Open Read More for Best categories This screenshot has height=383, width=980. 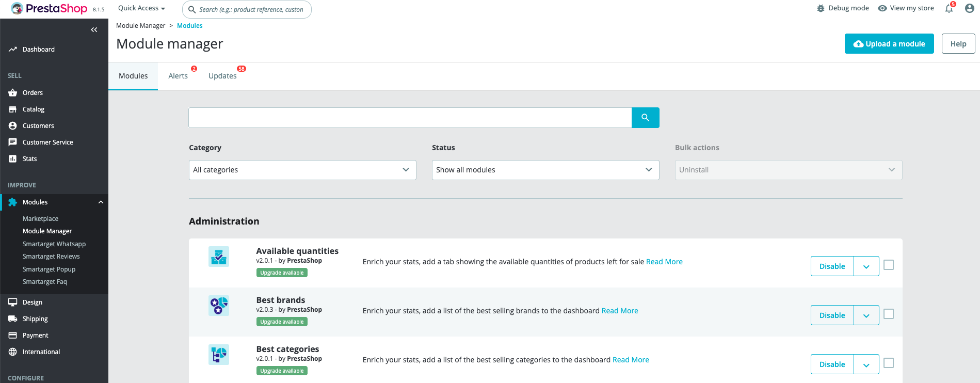631,360
